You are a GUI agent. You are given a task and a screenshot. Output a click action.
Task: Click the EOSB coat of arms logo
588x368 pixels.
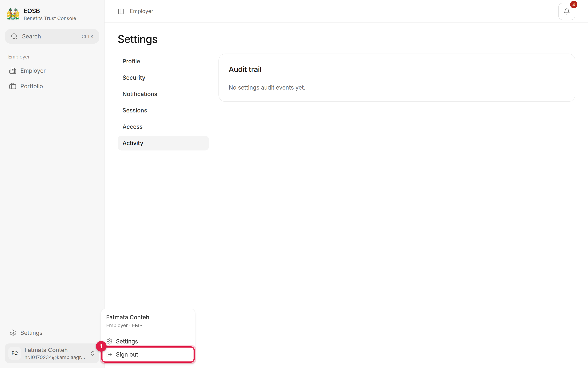tap(13, 14)
